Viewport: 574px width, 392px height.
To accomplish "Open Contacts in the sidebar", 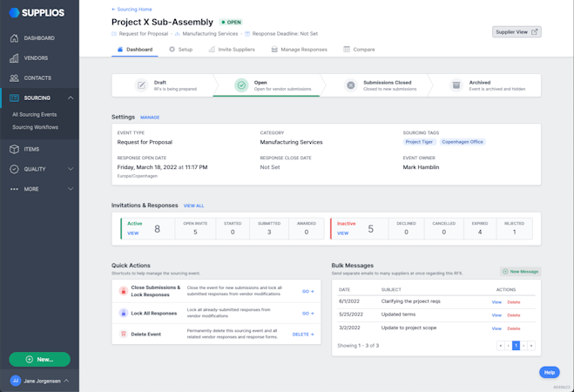I will coord(37,78).
